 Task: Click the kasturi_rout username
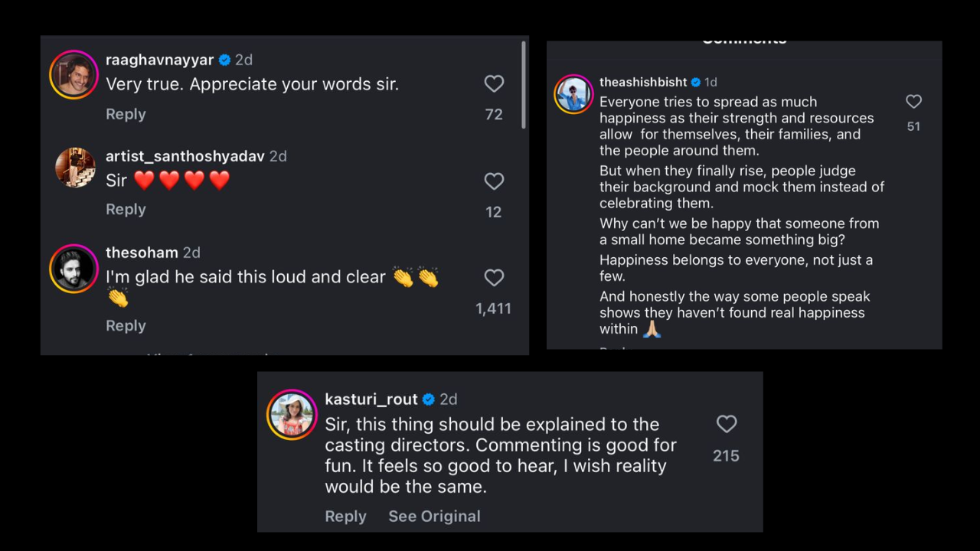pos(371,399)
